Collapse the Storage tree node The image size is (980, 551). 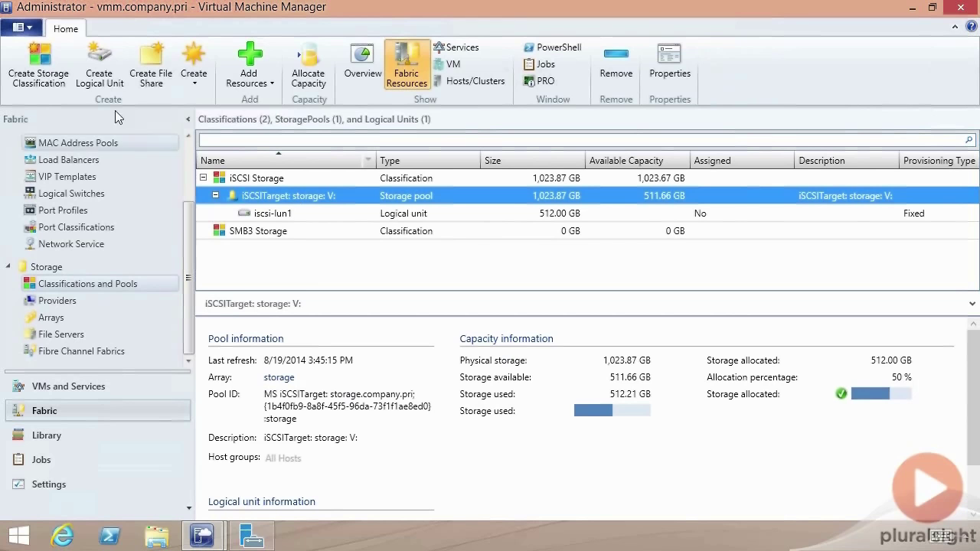point(8,266)
